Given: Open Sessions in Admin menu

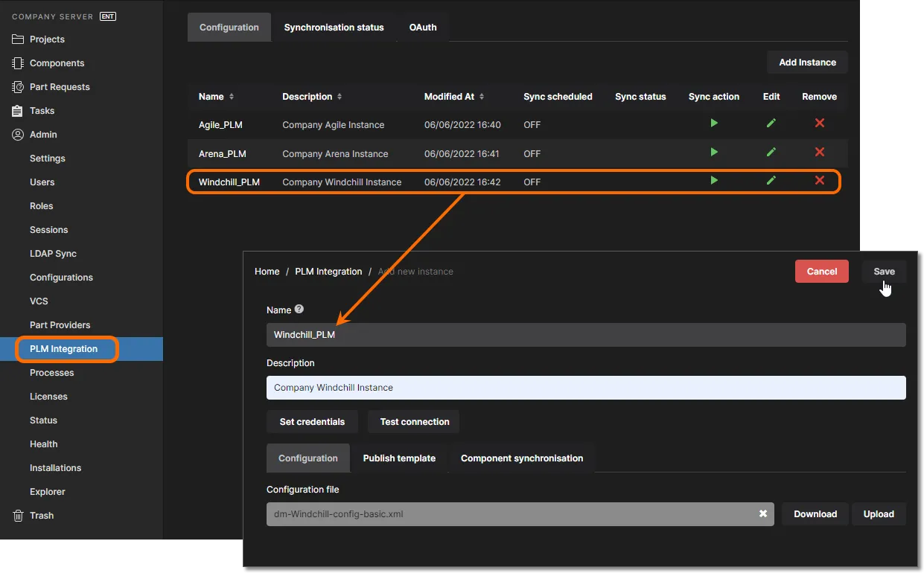Looking at the screenshot, I should [x=49, y=230].
